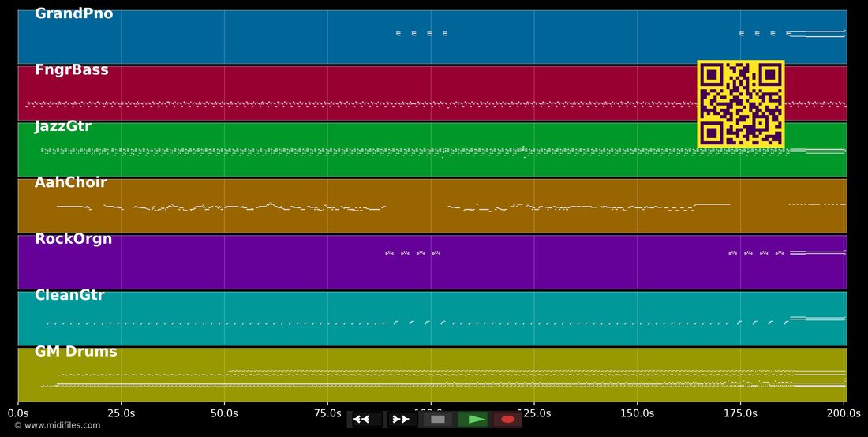Screen dimensions: 868x437
Task: Click the rewind button
Action: [x=366, y=420]
